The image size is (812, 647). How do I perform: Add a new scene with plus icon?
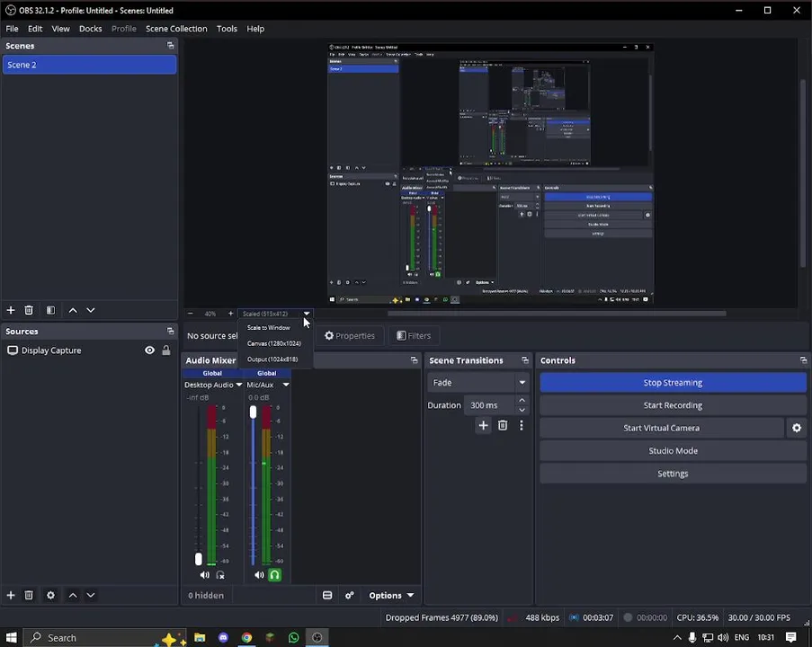point(11,310)
